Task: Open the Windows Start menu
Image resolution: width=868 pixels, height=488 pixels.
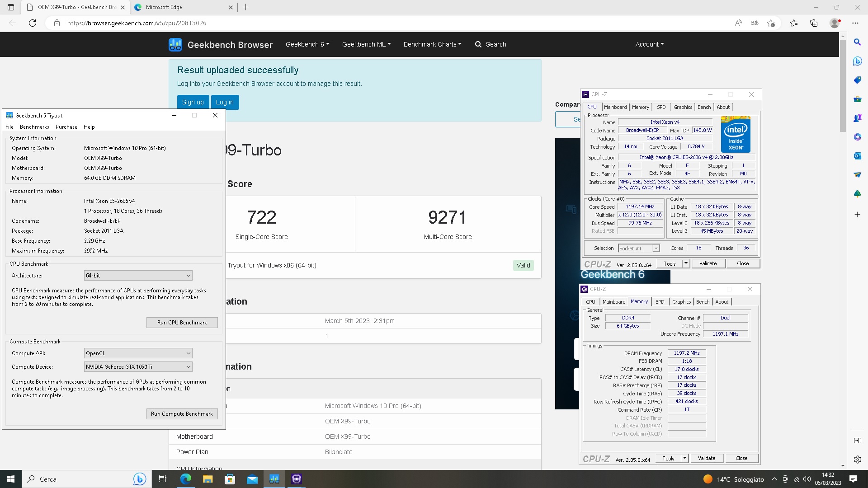Action: pos(11,479)
